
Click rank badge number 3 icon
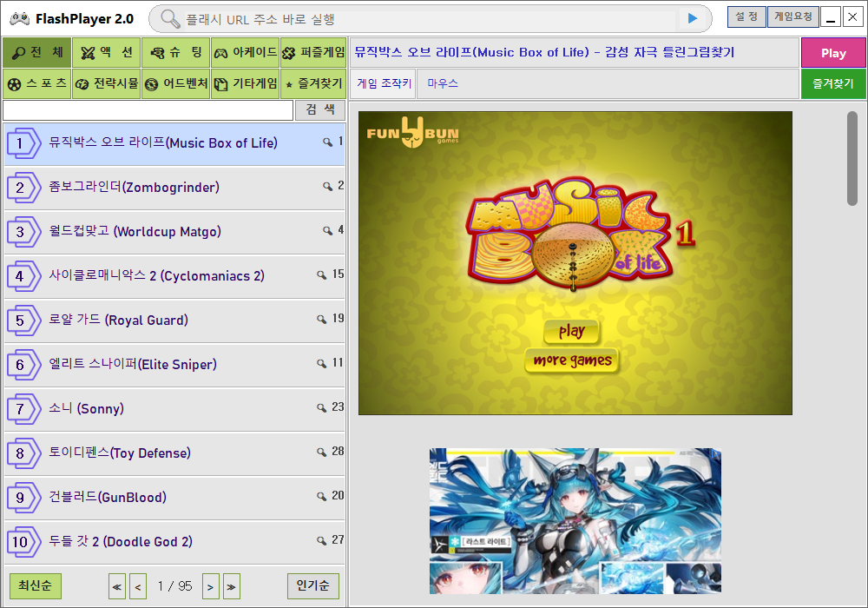coord(23,232)
